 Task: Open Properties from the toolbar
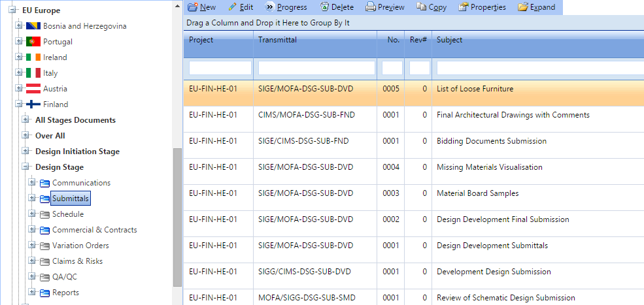[464, 7]
